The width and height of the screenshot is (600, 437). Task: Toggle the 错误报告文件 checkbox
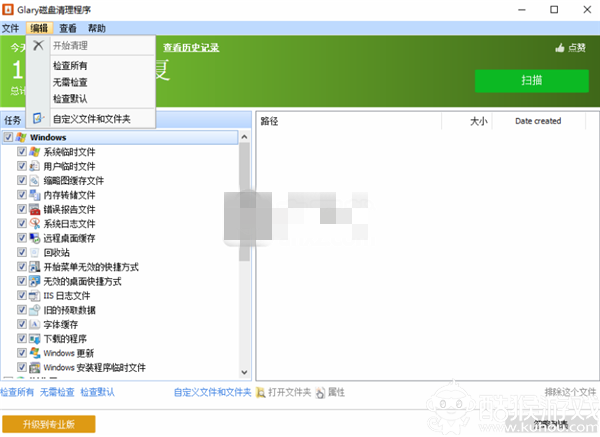tap(22, 209)
